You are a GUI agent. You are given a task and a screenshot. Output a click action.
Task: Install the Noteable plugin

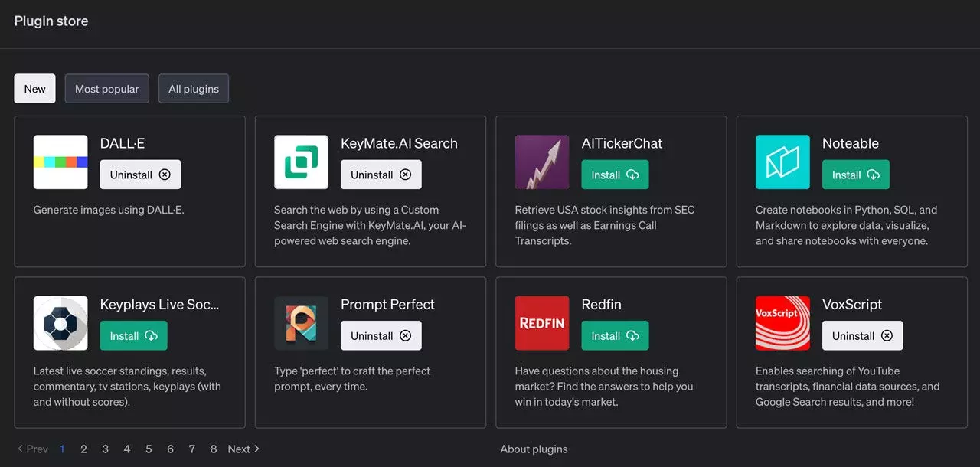coord(856,175)
